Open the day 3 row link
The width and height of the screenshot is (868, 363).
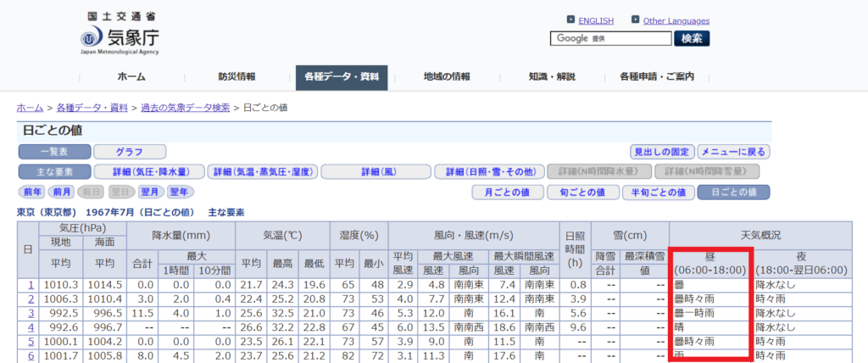click(x=29, y=312)
